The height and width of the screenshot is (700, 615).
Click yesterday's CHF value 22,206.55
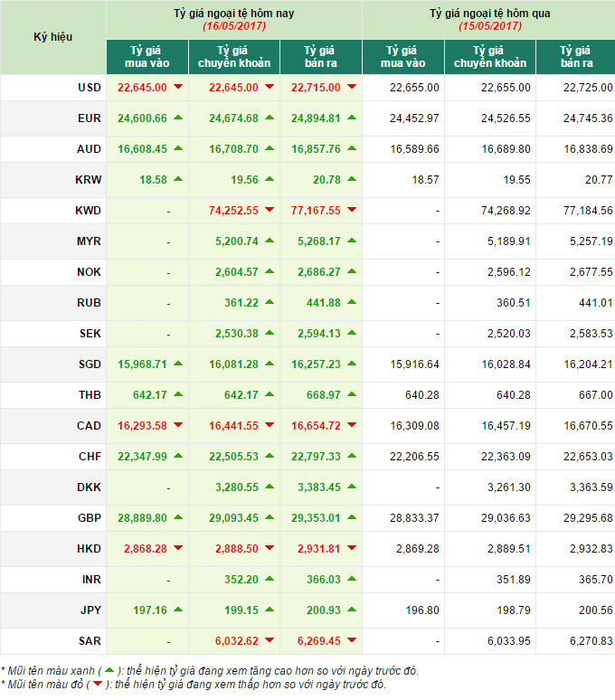(x=414, y=457)
